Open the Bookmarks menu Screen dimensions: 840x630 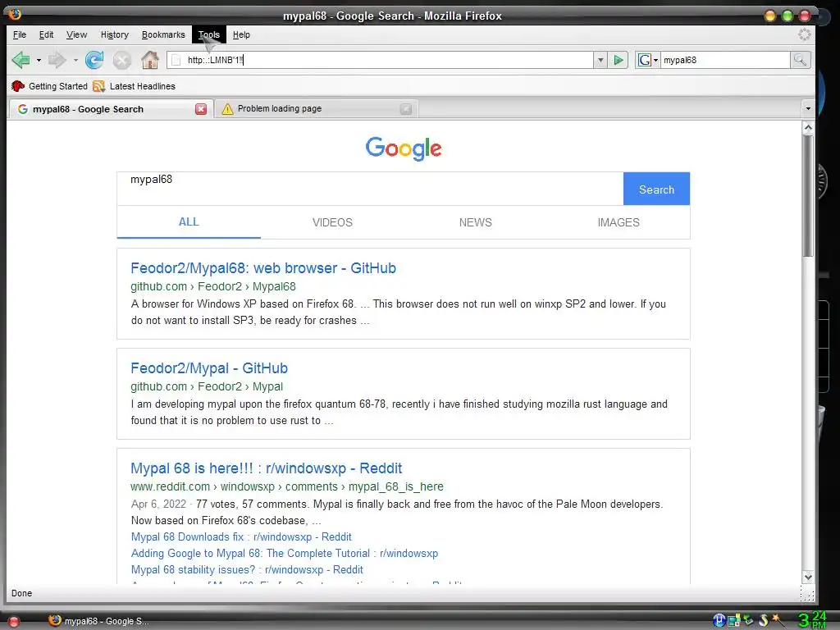(x=163, y=34)
